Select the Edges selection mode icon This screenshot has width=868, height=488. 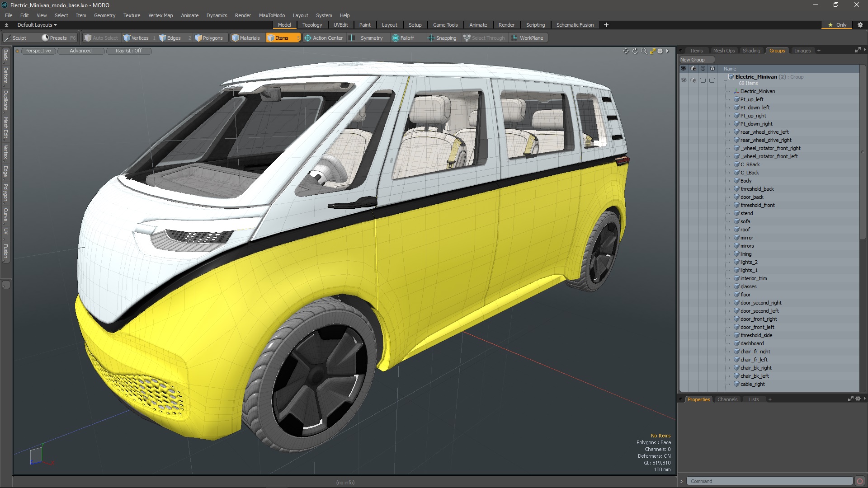point(163,38)
